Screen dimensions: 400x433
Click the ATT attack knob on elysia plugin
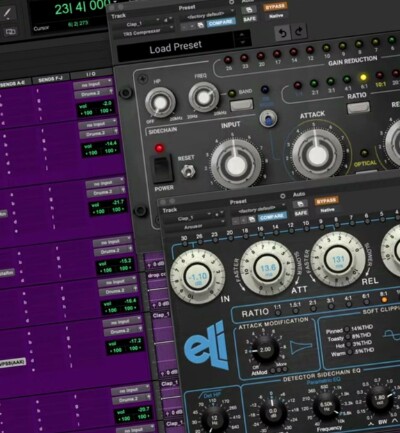(268, 268)
